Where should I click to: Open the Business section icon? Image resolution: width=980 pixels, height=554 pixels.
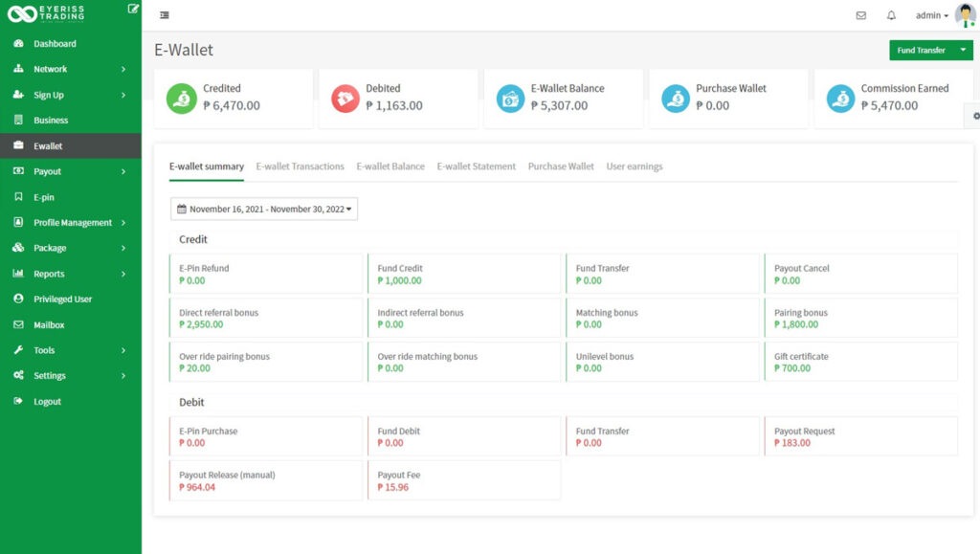click(x=19, y=120)
